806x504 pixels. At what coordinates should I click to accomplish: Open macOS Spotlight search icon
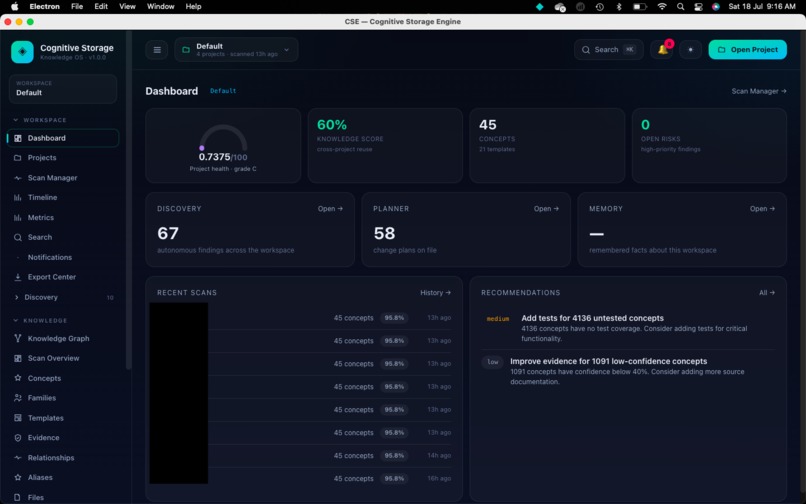(681, 7)
